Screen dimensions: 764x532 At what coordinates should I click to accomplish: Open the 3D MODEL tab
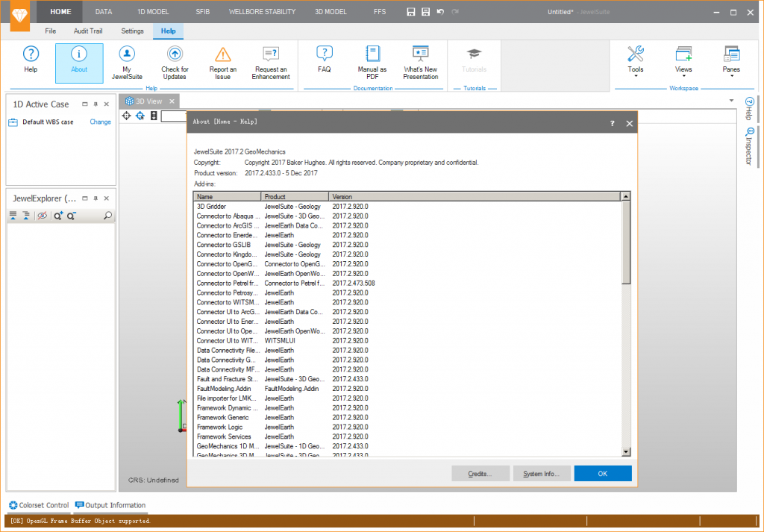click(x=331, y=12)
